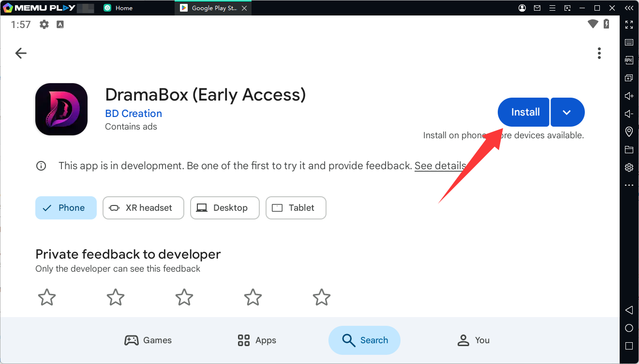Select the Phone device chip
The image size is (639, 364).
click(x=66, y=208)
